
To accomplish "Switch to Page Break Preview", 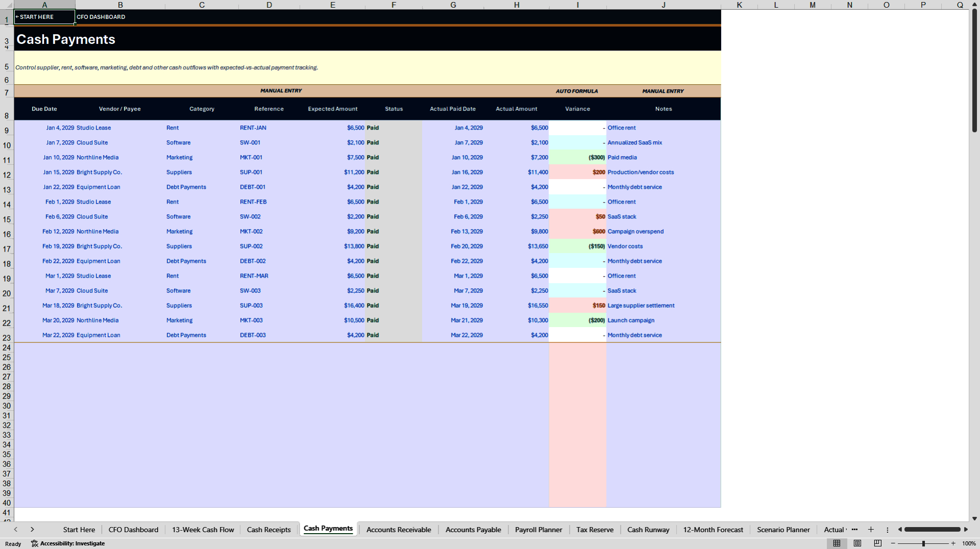I will [x=878, y=543].
